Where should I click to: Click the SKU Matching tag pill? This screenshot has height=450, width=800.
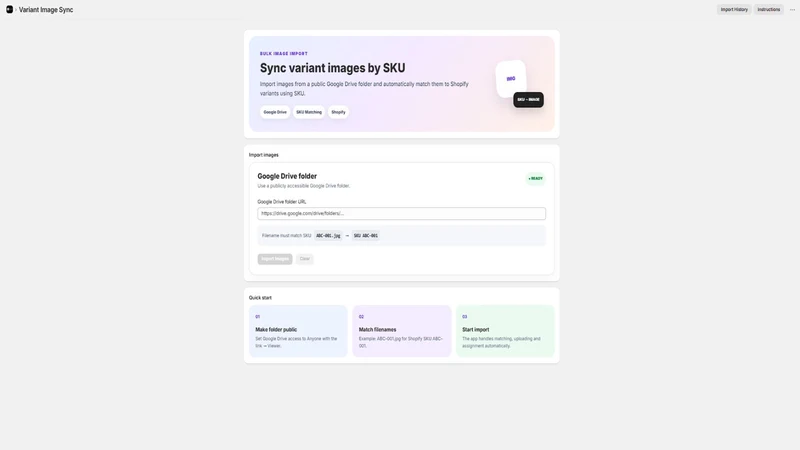(x=309, y=112)
